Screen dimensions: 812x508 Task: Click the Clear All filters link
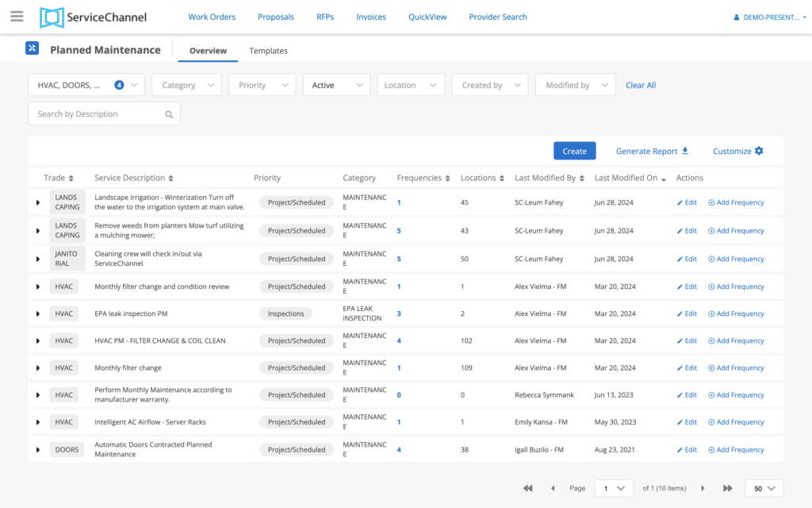click(640, 85)
